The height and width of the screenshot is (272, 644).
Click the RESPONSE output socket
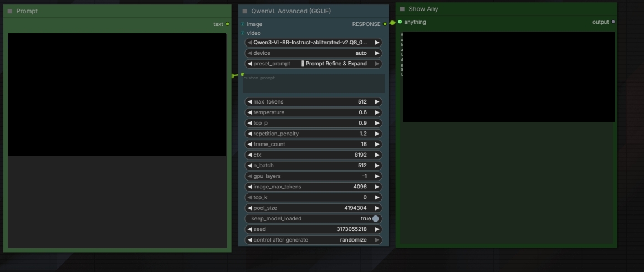pos(385,24)
